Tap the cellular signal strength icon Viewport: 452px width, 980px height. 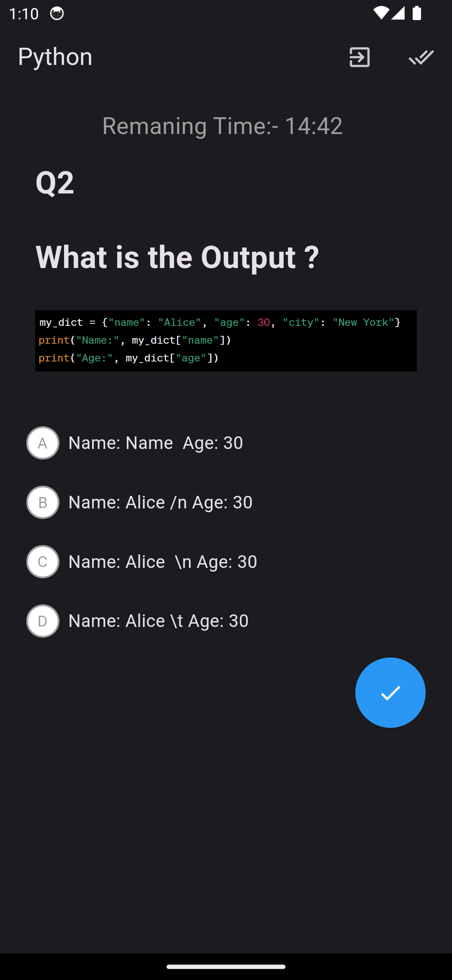pos(398,13)
